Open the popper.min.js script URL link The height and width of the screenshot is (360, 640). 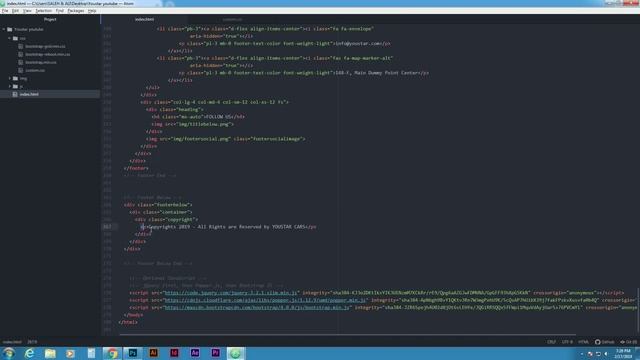click(265, 300)
